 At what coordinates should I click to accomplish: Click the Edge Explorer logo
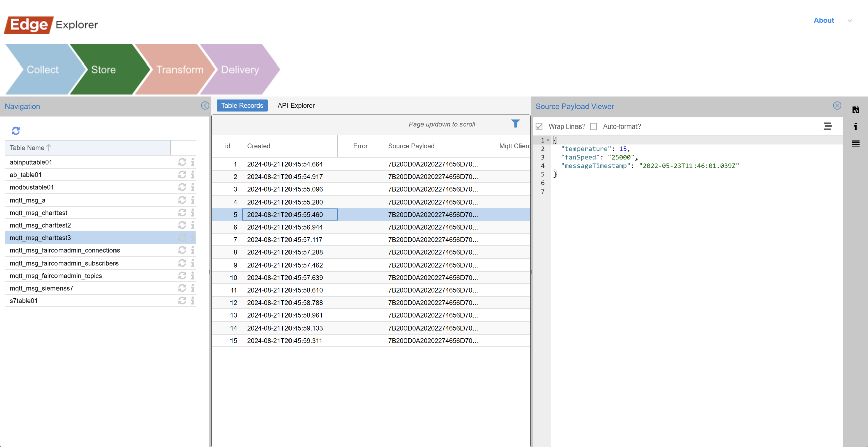[51, 25]
